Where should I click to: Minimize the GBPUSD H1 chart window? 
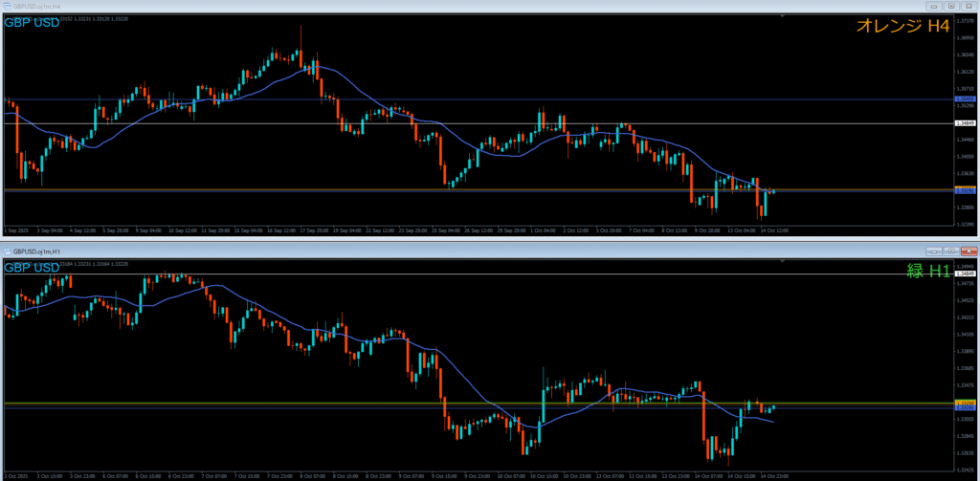932,251
